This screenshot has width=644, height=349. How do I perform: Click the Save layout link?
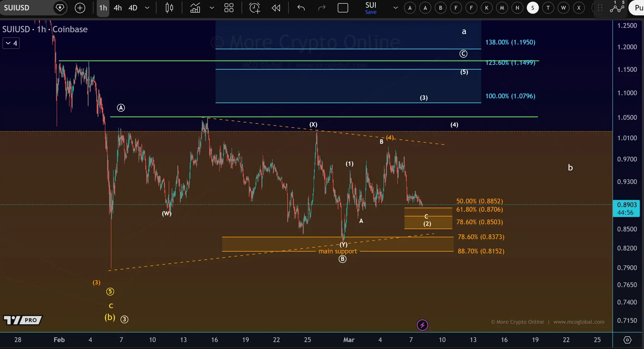coord(371,12)
